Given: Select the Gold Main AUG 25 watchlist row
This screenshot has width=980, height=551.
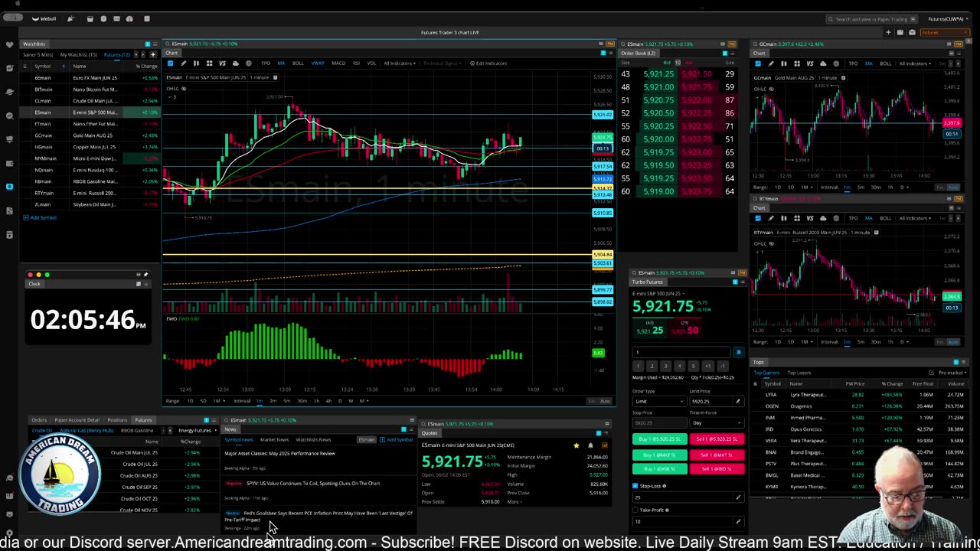Looking at the screenshot, I should (90, 135).
